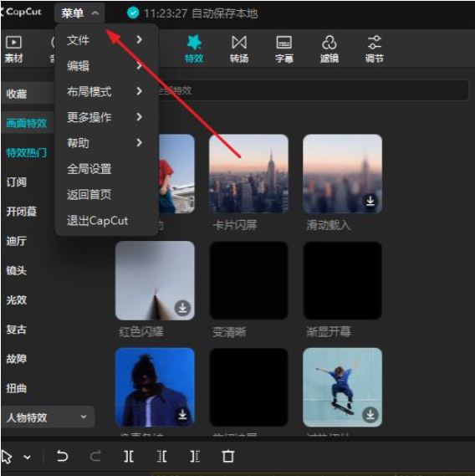
Task: Download the 滑动载入 effect
Action: 370,201
